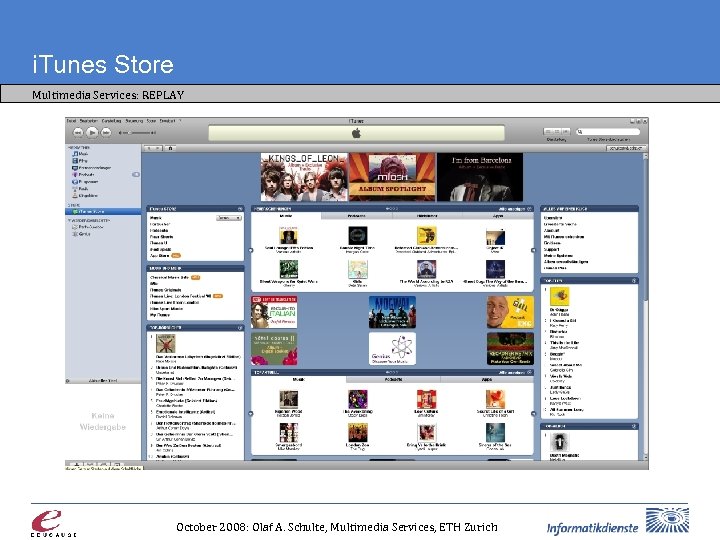Screen dimensions: 720x540
Task: Click the App Store quick link
Action: coord(160,255)
